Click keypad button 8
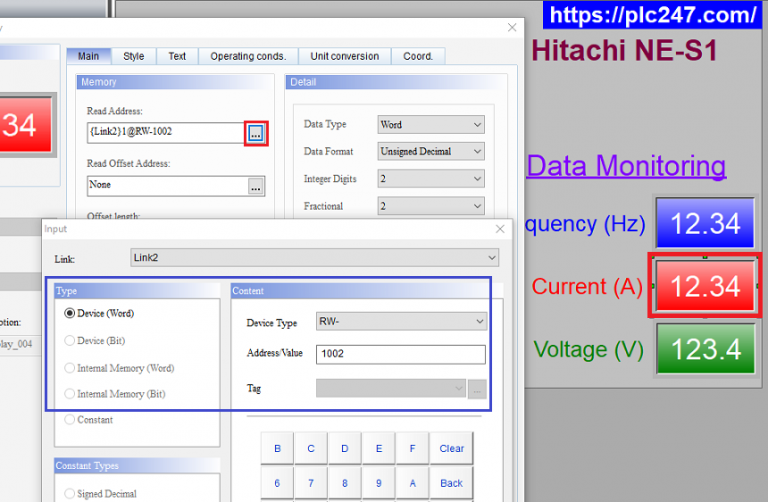The image size is (768, 502). point(345,483)
